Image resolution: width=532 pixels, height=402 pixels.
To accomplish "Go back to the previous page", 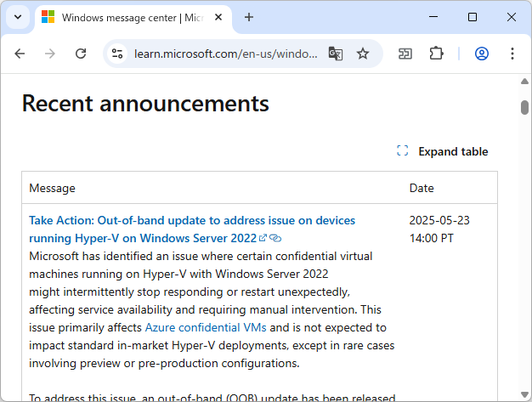I will [20, 54].
